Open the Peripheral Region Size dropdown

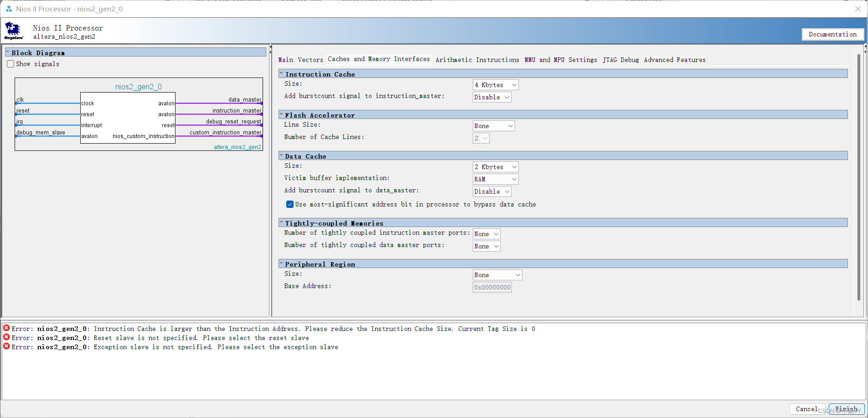point(497,275)
